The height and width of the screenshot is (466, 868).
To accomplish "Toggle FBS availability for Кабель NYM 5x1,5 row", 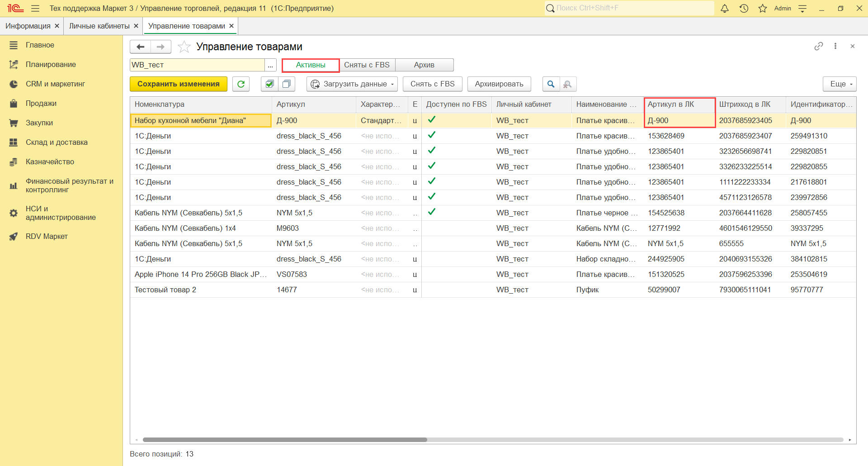I will (x=432, y=212).
